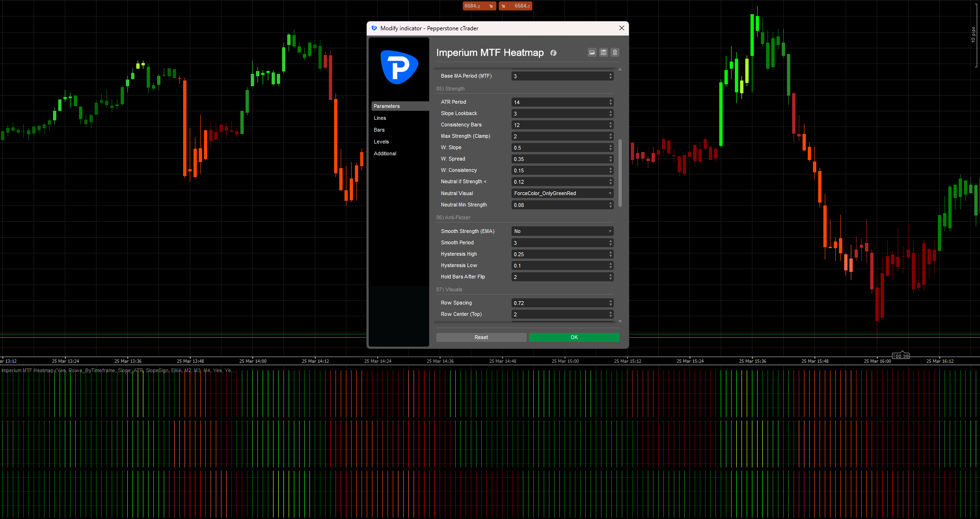Close the Modify indicator dialog
Viewport: 980px width, 519px height.
coord(621,28)
